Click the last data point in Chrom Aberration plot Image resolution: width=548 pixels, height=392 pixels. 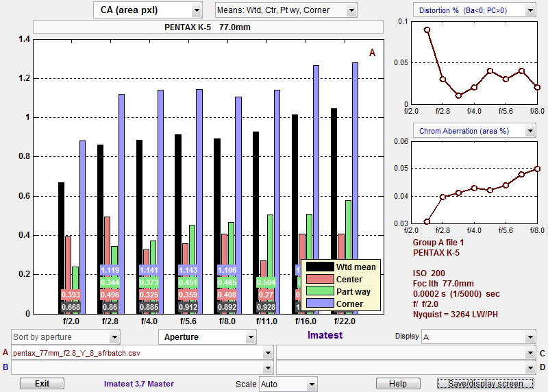coord(537,169)
